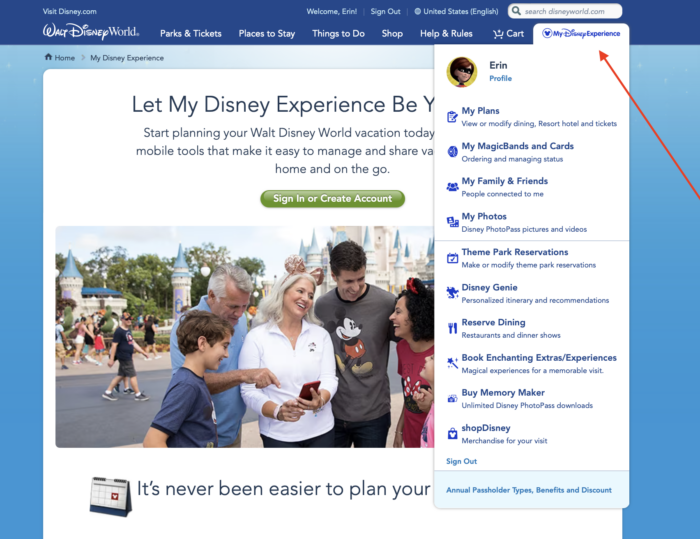Viewport: 700px width, 539px height.
Task: Click the family castle photo
Action: tap(245, 337)
